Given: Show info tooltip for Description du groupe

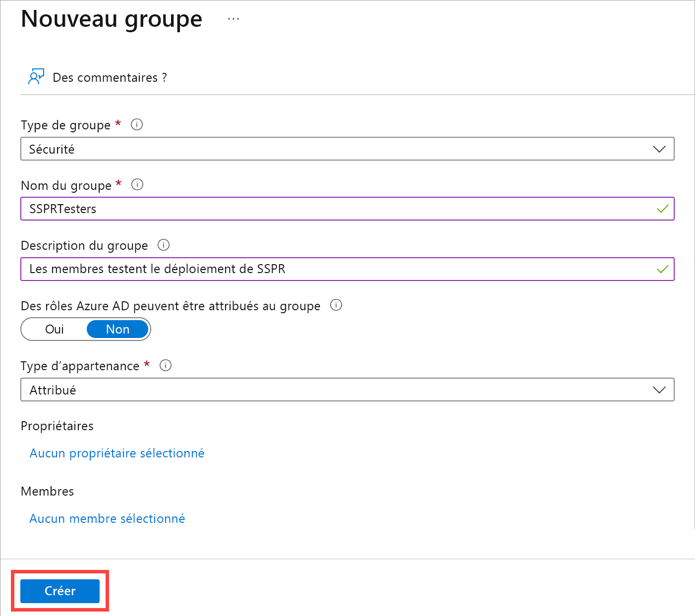Looking at the screenshot, I should (x=164, y=245).
